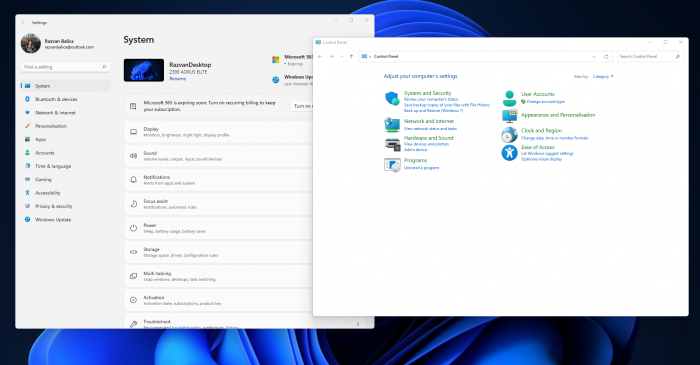The height and width of the screenshot is (365, 700).
Task: Click Back up and Restore (Windows 7)
Action: pos(433,110)
